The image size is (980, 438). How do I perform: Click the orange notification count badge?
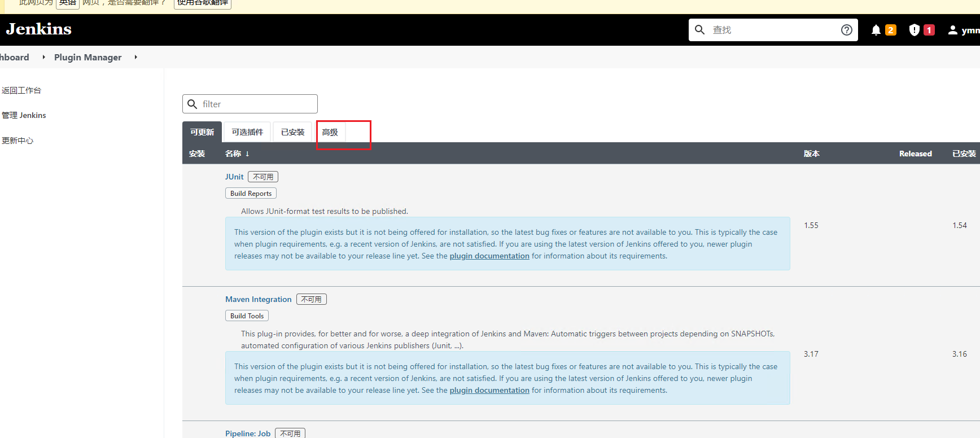[891, 30]
